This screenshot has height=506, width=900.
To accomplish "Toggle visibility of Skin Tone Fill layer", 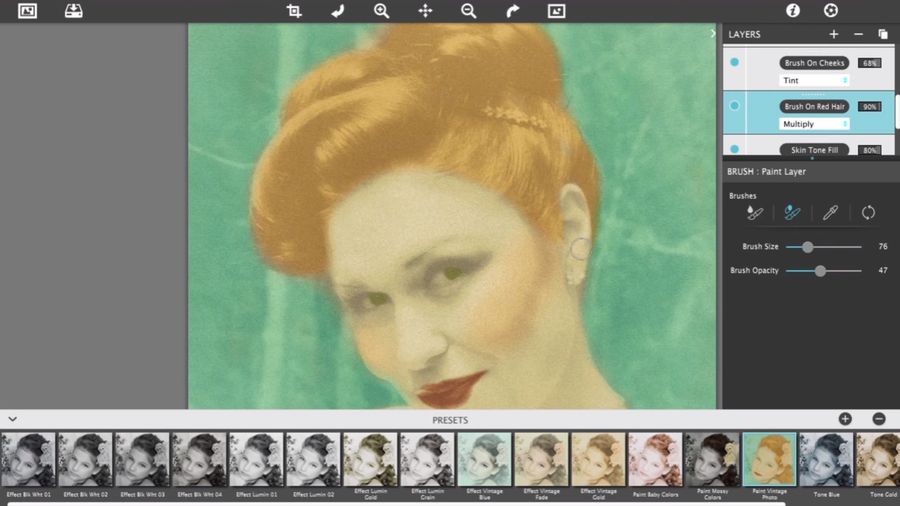I will [x=734, y=149].
